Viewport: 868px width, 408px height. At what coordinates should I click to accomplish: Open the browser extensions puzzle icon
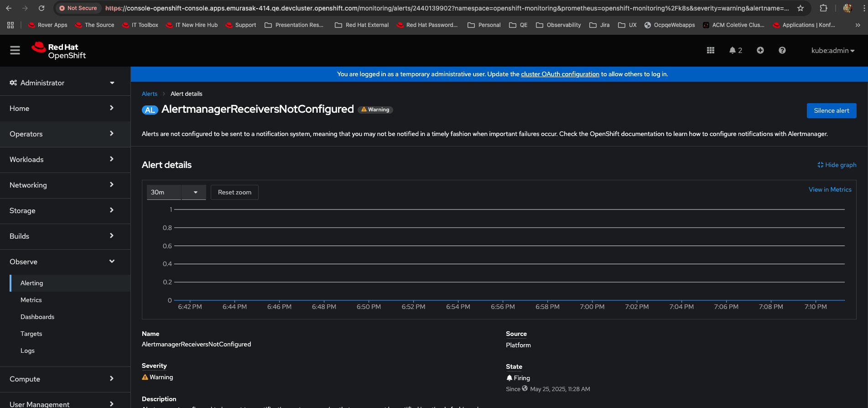[x=823, y=8]
